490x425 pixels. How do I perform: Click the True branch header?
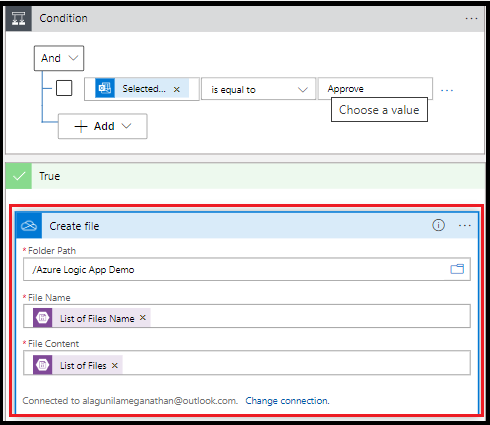245,176
